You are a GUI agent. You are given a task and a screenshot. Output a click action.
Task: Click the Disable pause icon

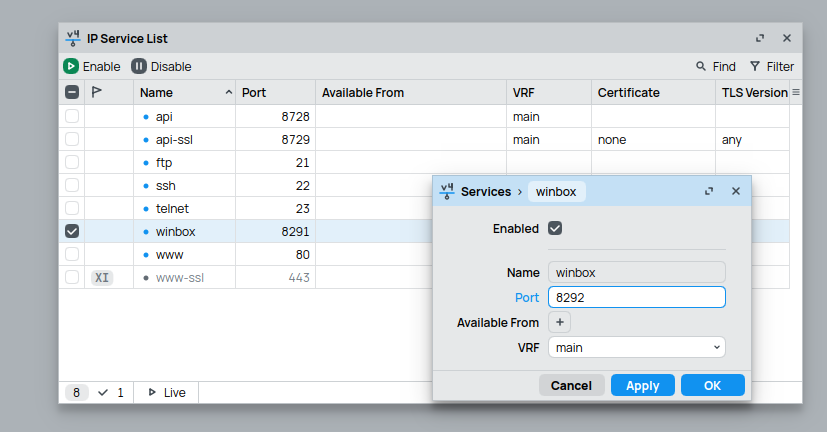[x=139, y=66]
